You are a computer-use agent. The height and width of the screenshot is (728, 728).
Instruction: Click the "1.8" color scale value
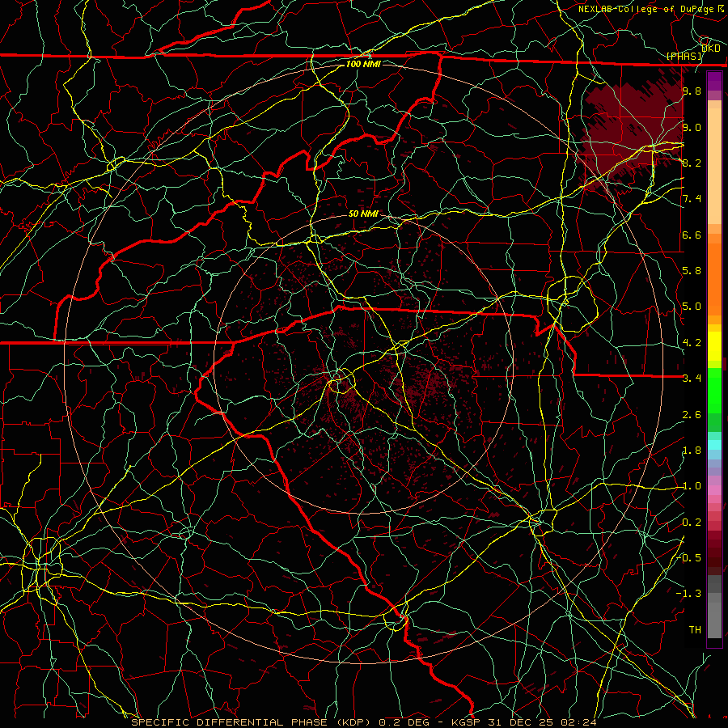(692, 451)
